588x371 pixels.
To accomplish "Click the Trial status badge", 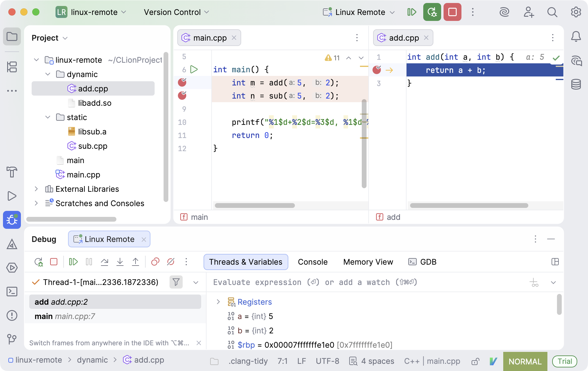I will pyautogui.click(x=564, y=361).
